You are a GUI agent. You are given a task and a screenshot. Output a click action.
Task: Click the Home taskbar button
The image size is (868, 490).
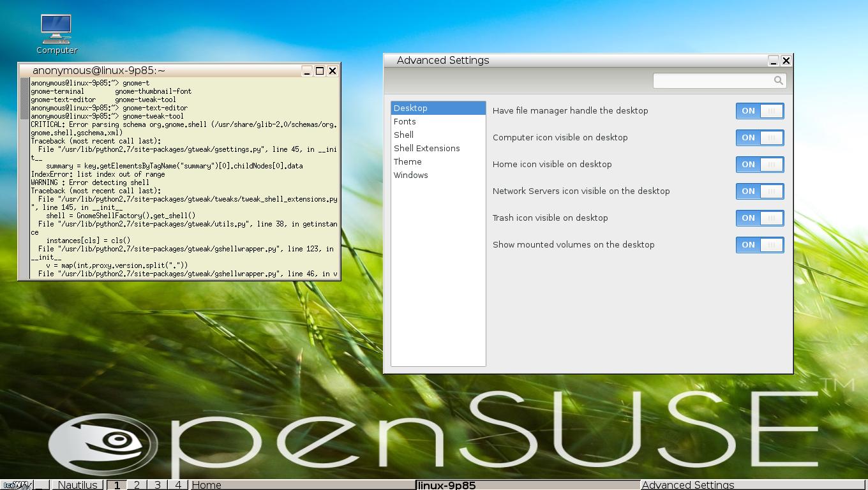point(206,485)
